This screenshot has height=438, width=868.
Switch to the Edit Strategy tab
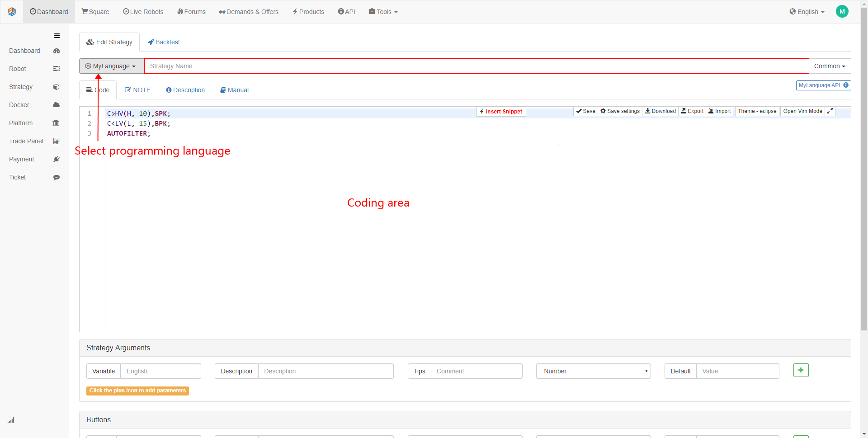coord(109,42)
